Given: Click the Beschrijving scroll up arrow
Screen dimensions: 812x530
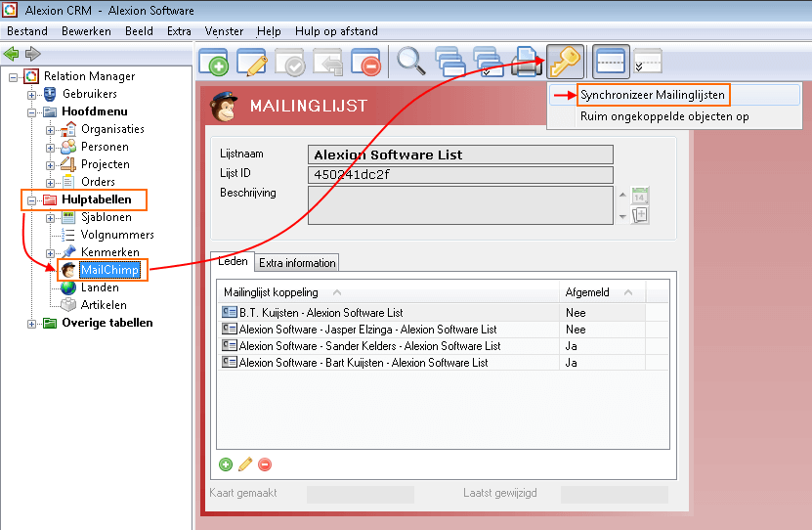Looking at the screenshot, I should [x=622, y=196].
